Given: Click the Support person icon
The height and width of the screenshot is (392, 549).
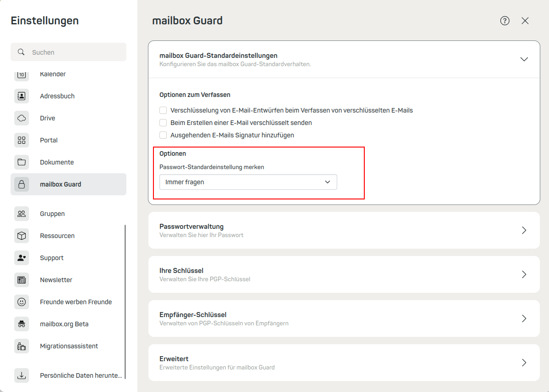Looking at the screenshot, I should [x=22, y=258].
